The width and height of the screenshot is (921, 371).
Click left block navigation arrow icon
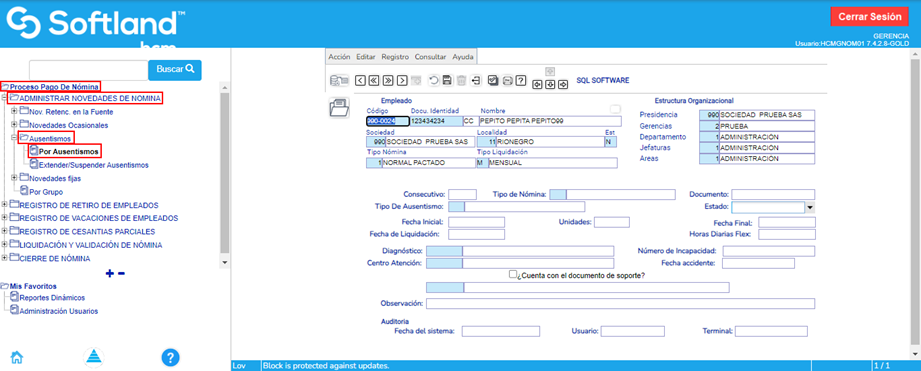tap(537, 85)
